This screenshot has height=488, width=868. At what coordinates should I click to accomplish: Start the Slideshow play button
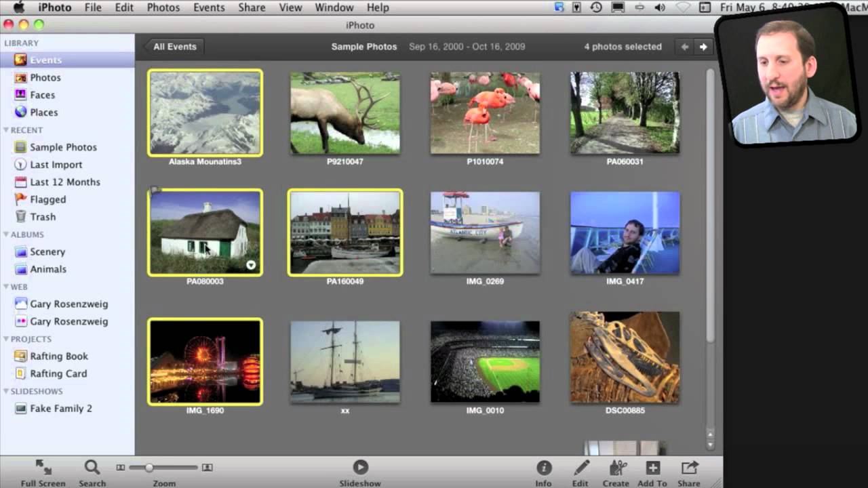click(360, 467)
